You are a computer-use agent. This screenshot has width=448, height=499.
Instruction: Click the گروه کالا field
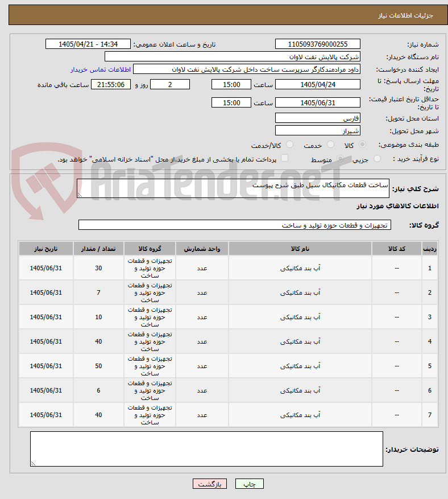235,225
